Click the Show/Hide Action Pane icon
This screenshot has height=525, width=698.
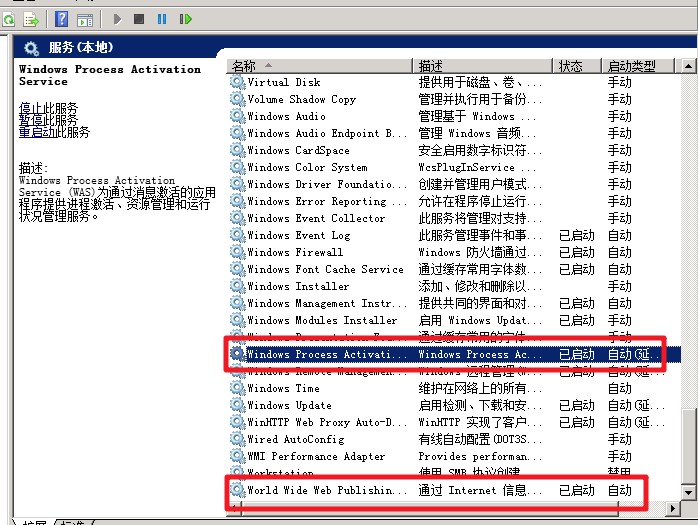pos(85,19)
